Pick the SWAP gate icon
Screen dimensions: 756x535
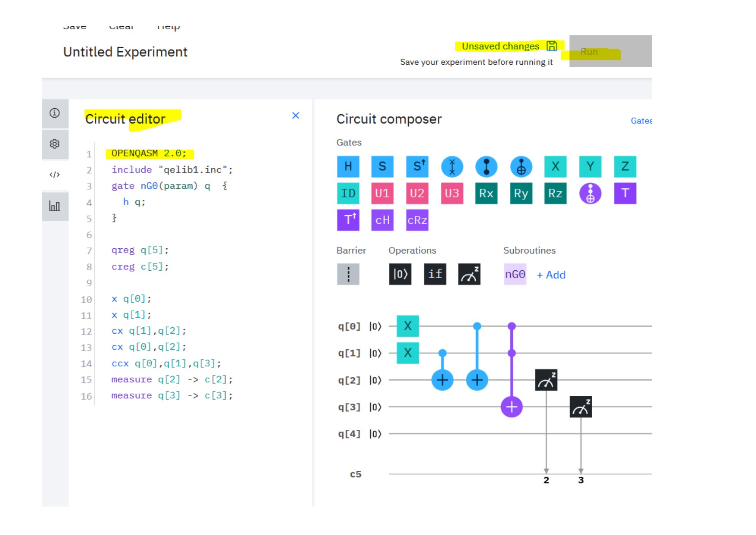(x=452, y=166)
